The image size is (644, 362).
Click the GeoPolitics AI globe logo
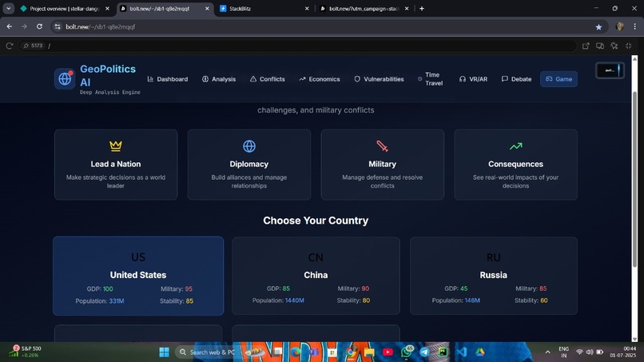pyautogui.click(x=65, y=78)
